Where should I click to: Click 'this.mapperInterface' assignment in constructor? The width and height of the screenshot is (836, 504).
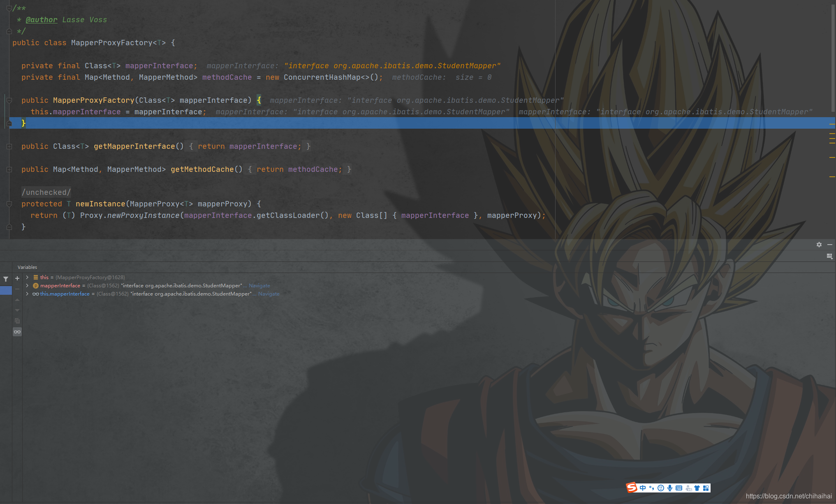click(76, 112)
